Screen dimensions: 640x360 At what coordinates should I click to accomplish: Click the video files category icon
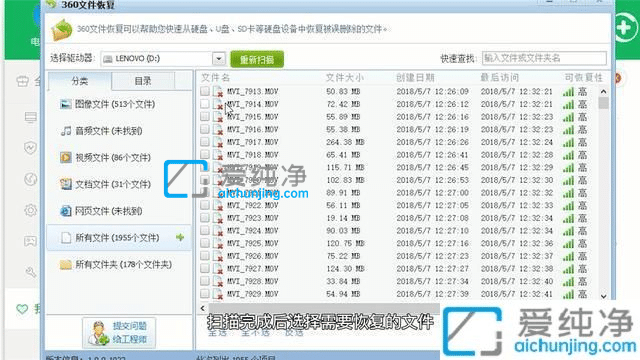coord(65,157)
